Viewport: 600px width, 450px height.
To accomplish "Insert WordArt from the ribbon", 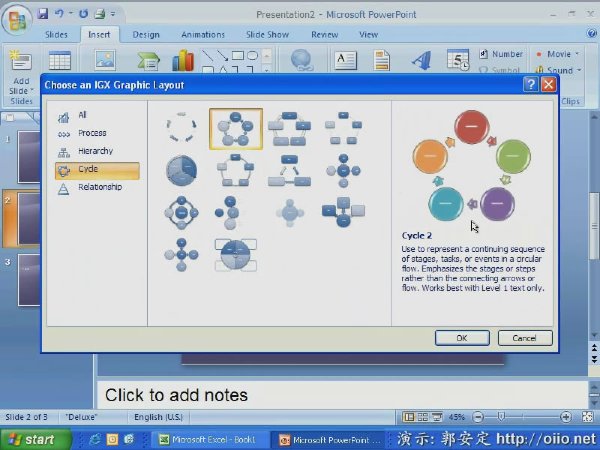I will coord(422,60).
